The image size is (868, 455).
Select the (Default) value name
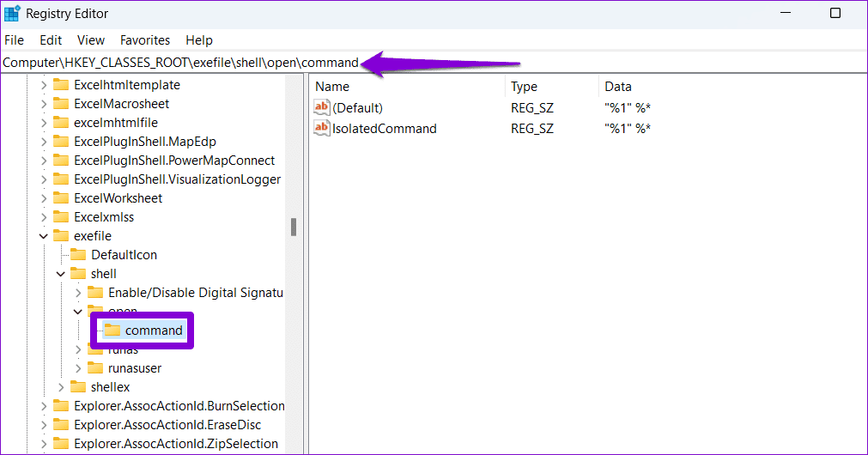point(358,108)
